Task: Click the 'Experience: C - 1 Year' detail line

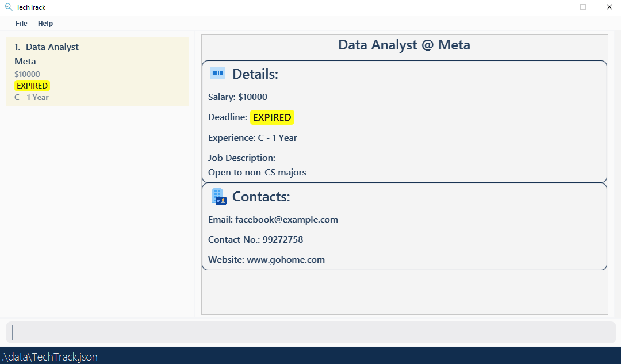Action: click(x=252, y=138)
